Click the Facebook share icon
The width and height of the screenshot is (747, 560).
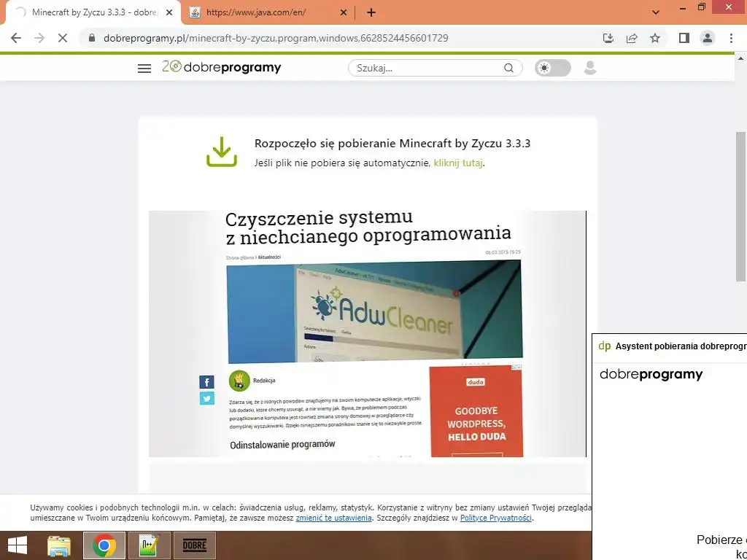(x=206, y=382)
